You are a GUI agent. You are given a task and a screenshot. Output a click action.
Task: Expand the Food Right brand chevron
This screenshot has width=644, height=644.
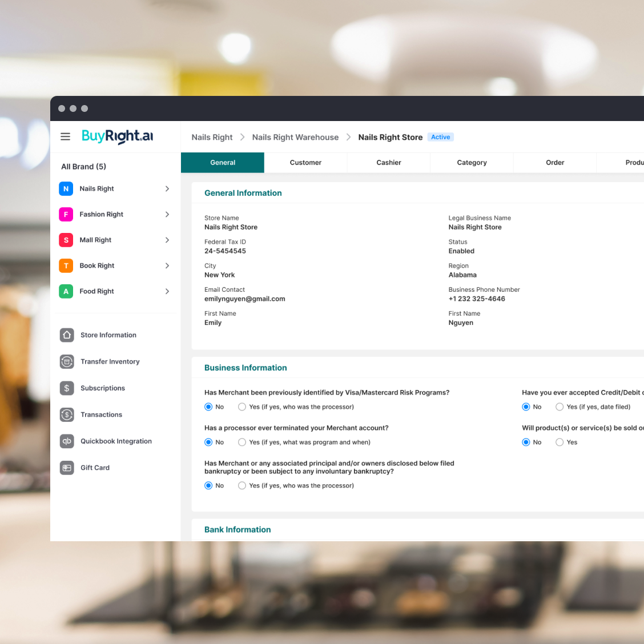pyautogui.click(x=167, y=291)
